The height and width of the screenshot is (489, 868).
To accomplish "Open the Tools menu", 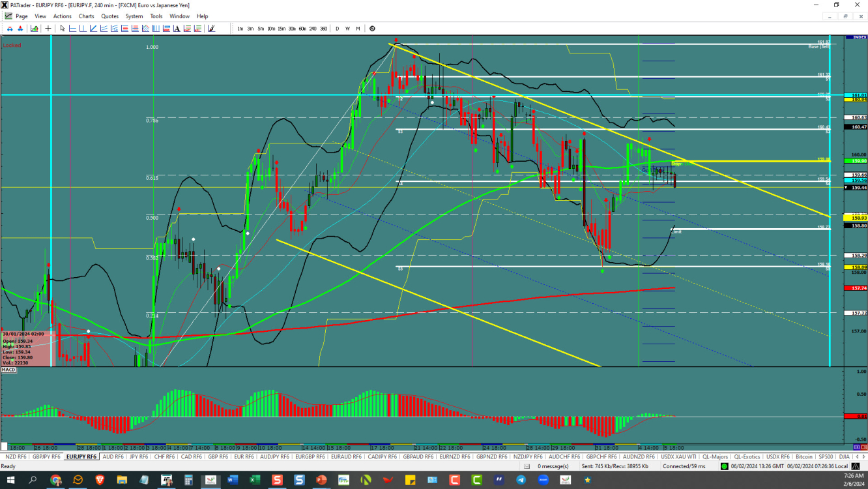I will pyautogui.click(x=156, y=16).
